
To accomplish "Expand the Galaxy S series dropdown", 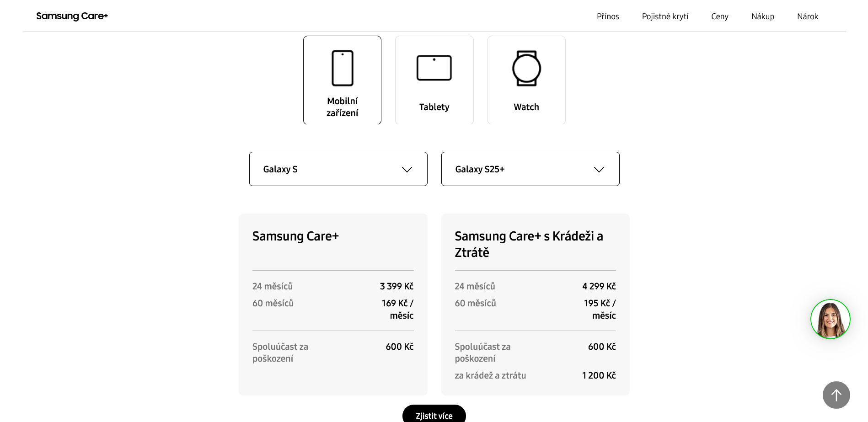I will [338, 169].
